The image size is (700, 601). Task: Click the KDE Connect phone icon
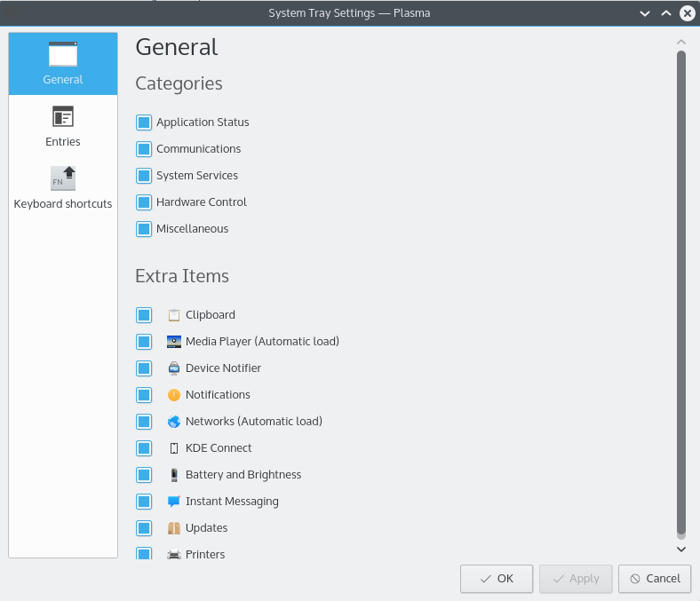click(173, 448)
